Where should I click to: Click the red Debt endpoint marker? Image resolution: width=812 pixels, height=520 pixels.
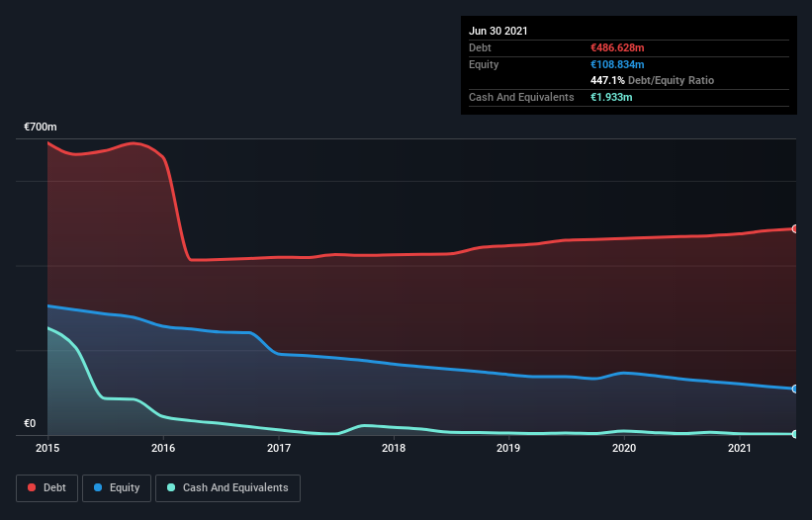click(x=795, y=228)
